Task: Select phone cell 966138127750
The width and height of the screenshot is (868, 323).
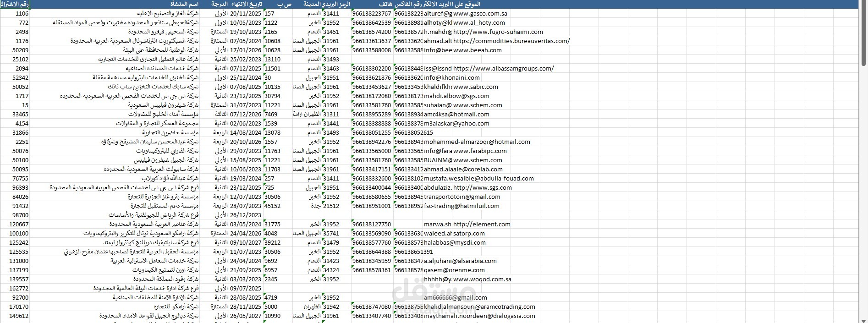Action: pyautogui.click(x=372, y=224)
